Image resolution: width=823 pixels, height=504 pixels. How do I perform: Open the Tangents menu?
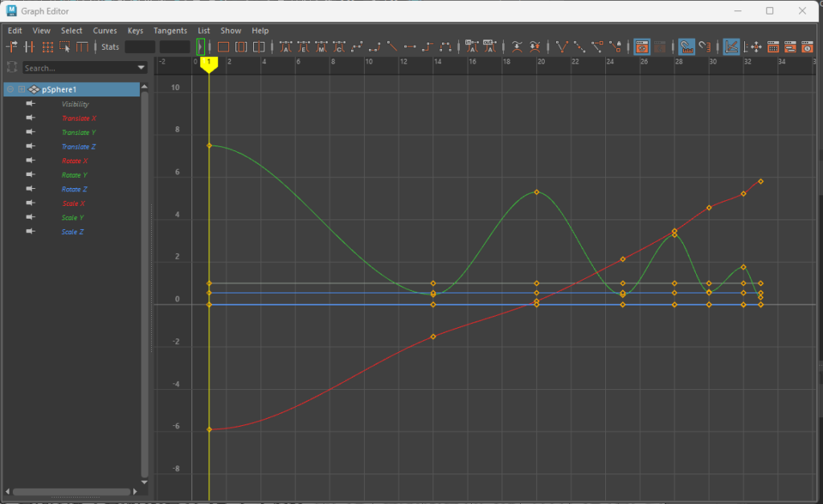click(x=169, y=31)
